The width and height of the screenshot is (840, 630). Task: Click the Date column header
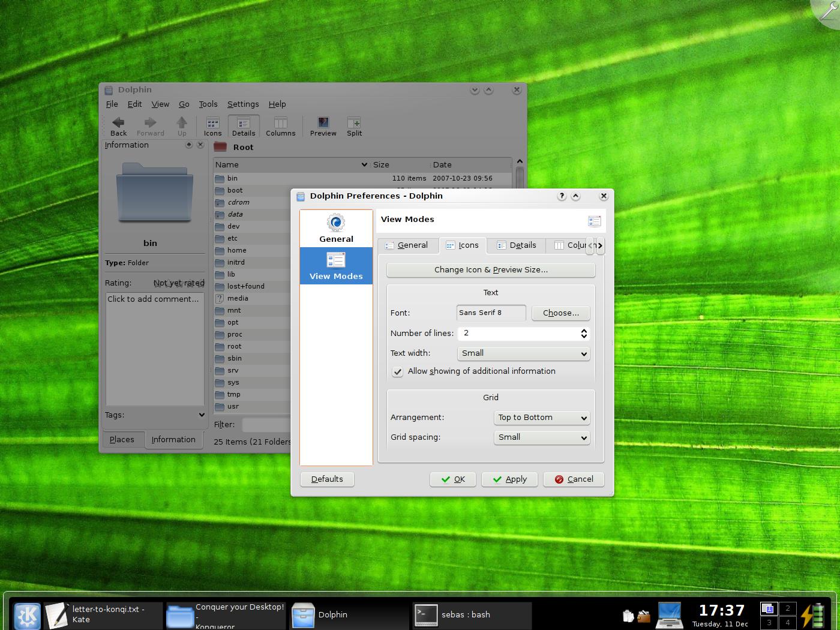pyautogui.click(x=471, y=164)
